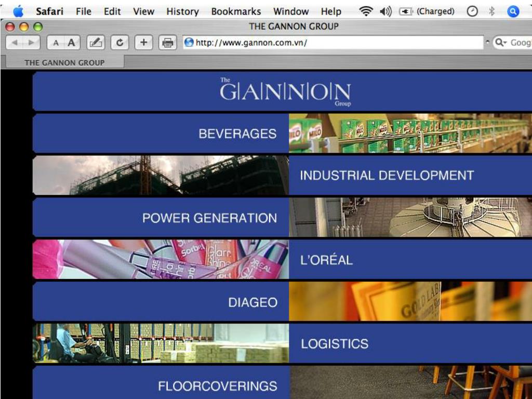Click the globe site icon in address bar

[x=189, y=43]
